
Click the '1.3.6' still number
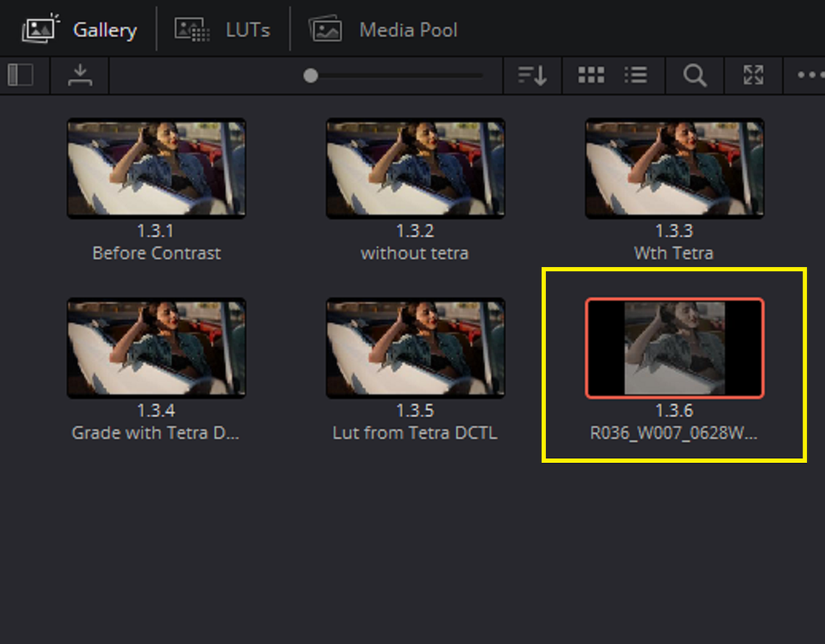pyautogui.click(x=674, y=411)
